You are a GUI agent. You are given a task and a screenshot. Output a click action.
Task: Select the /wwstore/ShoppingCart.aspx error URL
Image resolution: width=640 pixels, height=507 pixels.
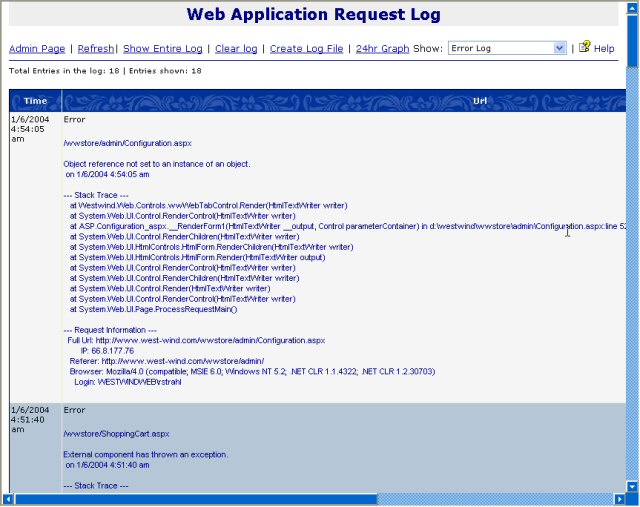(x=116, y=434)
